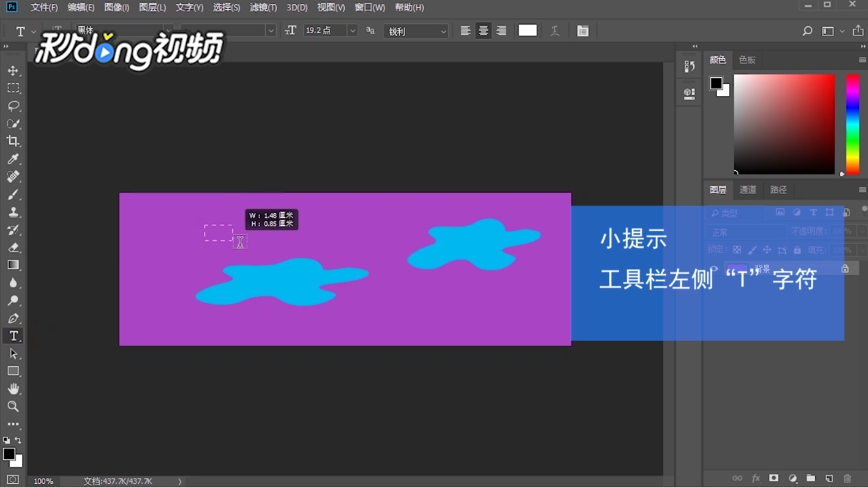Swap foreground and background colors
The width and height of the screenshot is (868, 487).
tap(19, 440)
